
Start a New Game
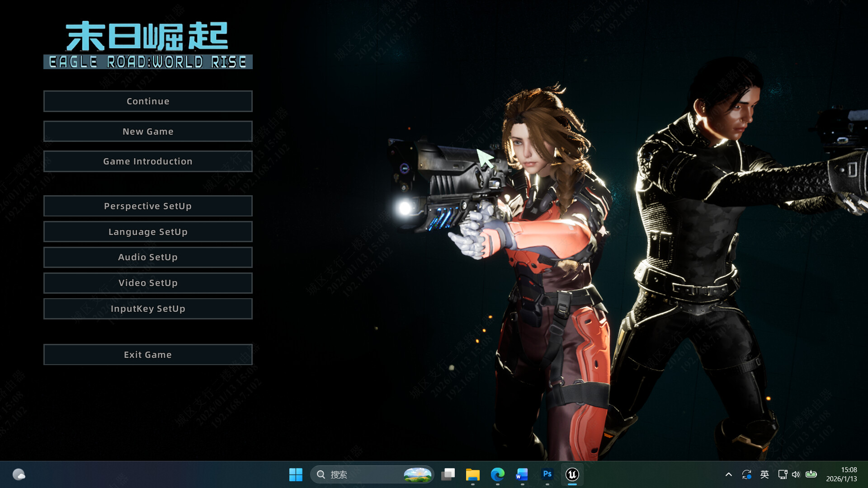pyautogui.click(x=148, y=131)
